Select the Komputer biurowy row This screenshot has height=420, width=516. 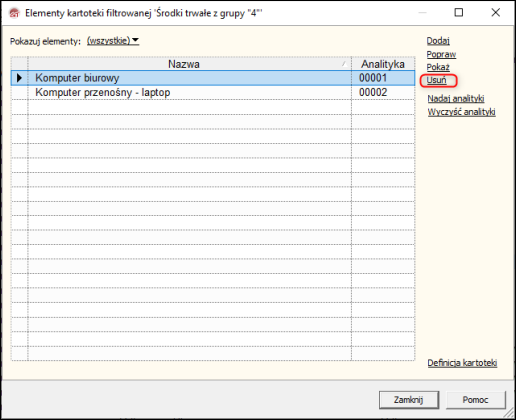tap(213, 78)
